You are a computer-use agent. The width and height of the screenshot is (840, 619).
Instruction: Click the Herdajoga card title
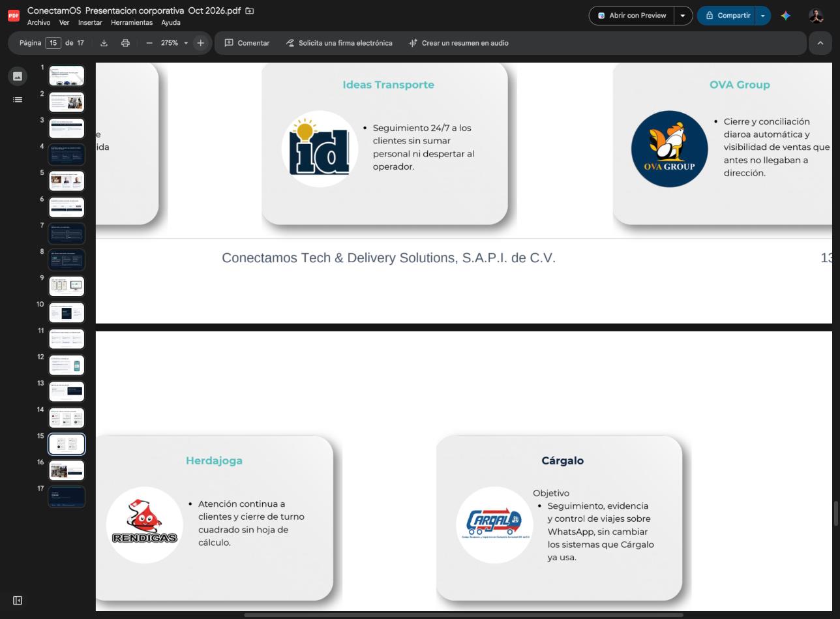(214, 460)
